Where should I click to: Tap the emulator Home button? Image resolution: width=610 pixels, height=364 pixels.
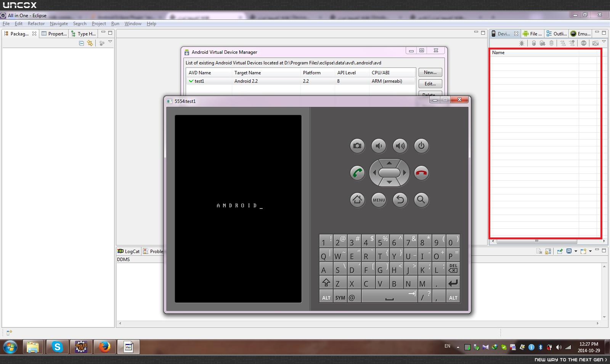click(x=357, y=200)
